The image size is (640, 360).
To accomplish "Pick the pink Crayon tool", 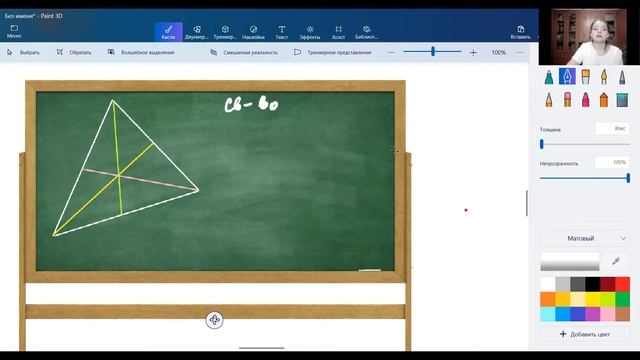I will [x=585, y=100].
